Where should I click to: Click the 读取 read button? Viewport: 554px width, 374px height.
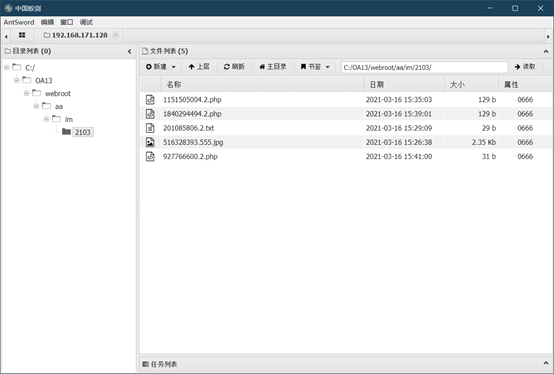point(525,67)
